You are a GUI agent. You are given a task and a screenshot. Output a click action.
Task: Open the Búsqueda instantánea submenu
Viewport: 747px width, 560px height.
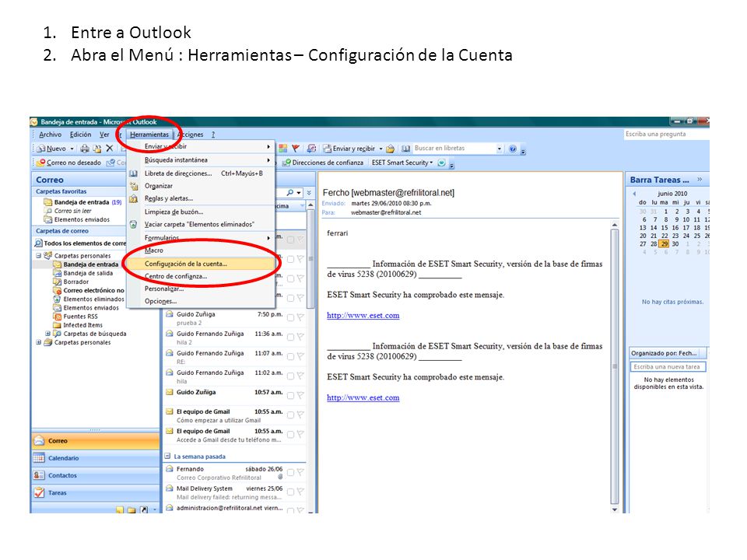pos(201,160)
